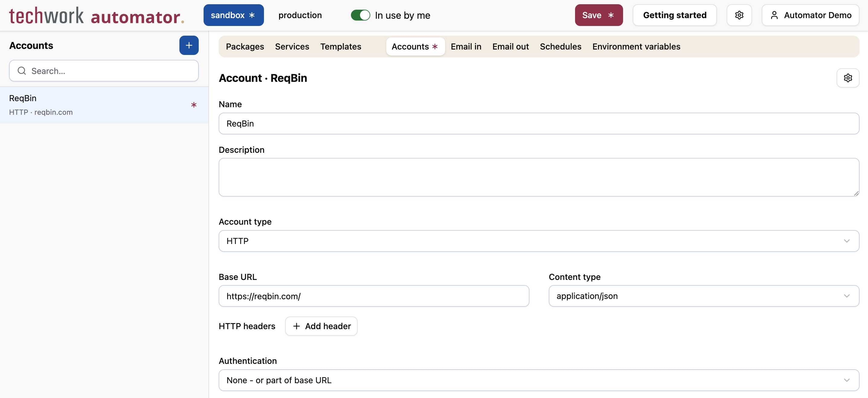Image resolution: width=868 pixels, height=398 pixels.
Task: Switch to production environment
Action: tap(300, 15)
